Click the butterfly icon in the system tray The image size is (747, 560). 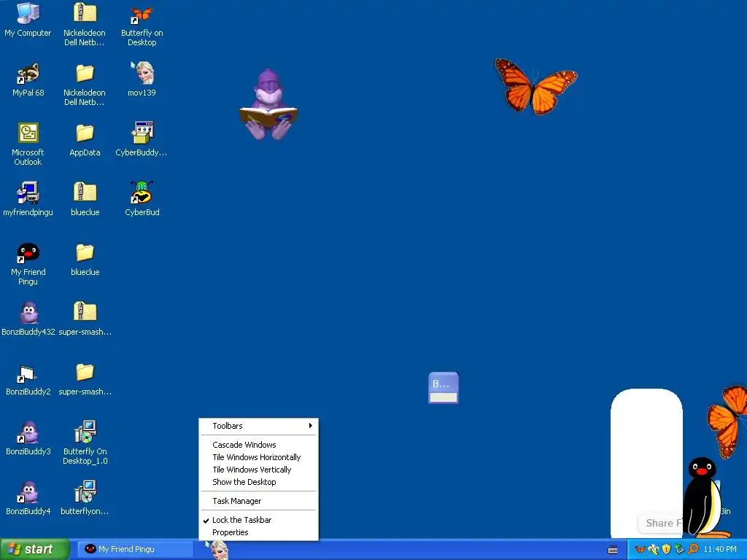coord(640,550)
